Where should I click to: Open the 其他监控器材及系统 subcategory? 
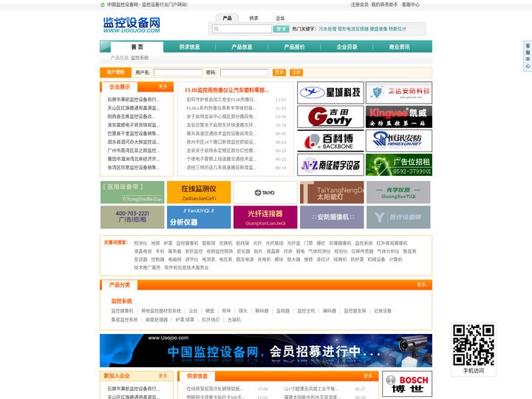[x=161, y=310]
